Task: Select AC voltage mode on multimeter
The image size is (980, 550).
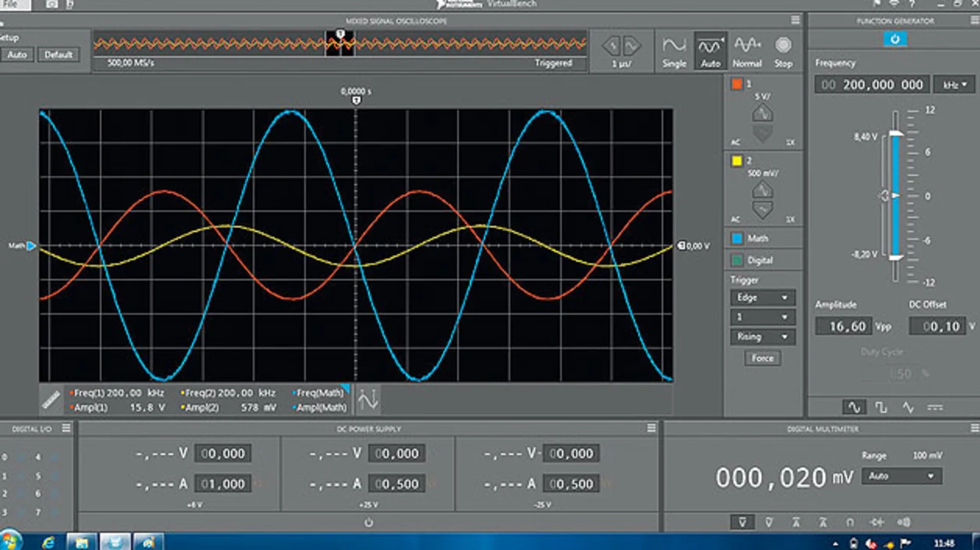Action: click(x=769, y=522)
